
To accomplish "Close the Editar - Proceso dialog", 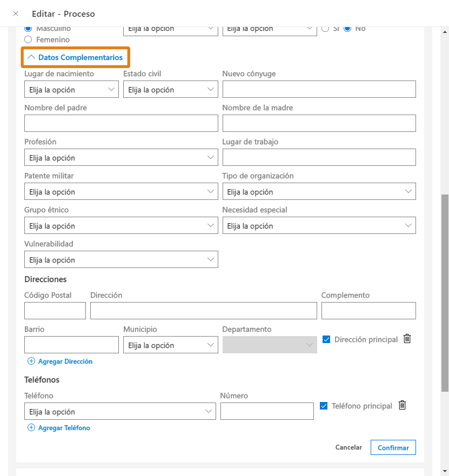I will coord(16,14).
